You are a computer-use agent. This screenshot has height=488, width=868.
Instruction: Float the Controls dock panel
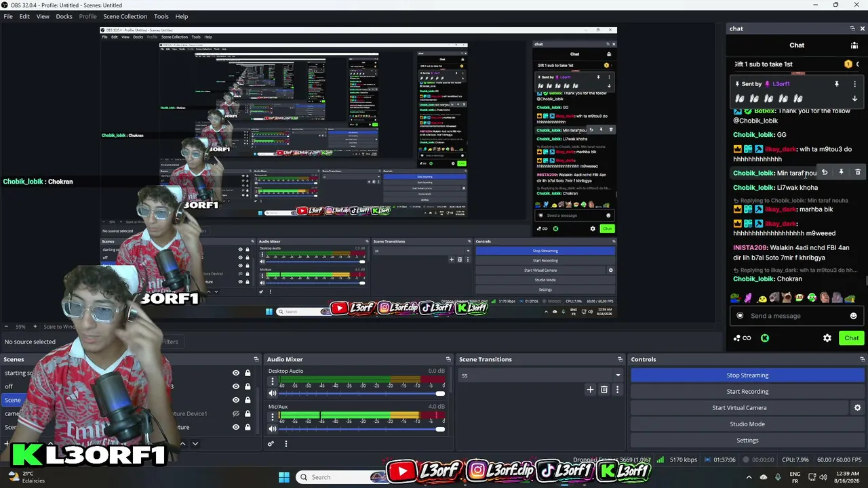coord(863,359)
